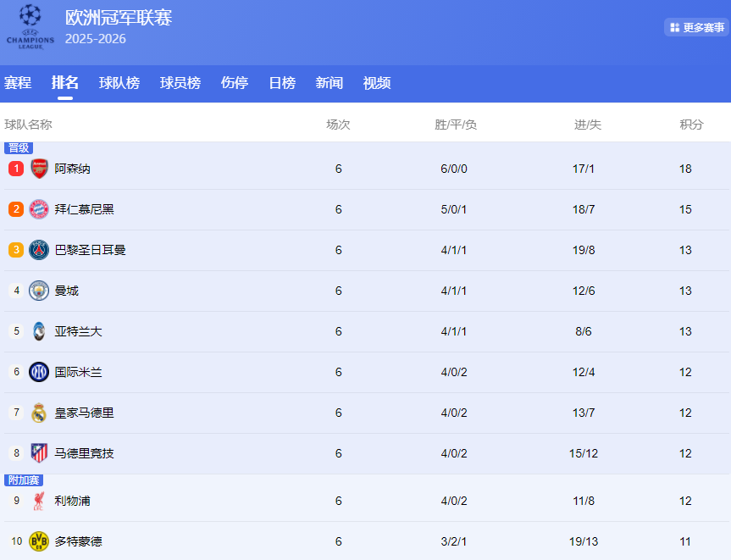Viewport: 731px width, 560px height.
Task: Click the Bayern Munich club crest
Action: click(x=39, y=209)
